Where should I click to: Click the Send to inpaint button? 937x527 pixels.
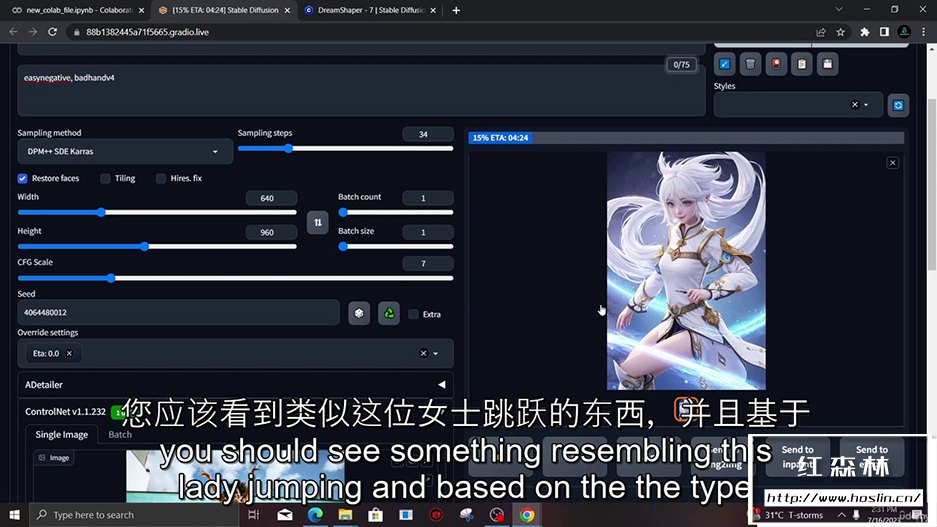point(797,456)
